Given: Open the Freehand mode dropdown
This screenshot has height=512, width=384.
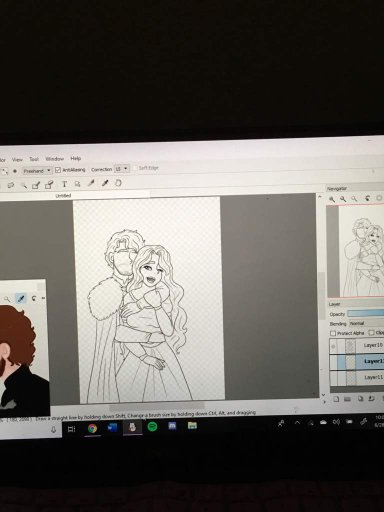Looking at the screenshot, I should (x=37, y=171).
